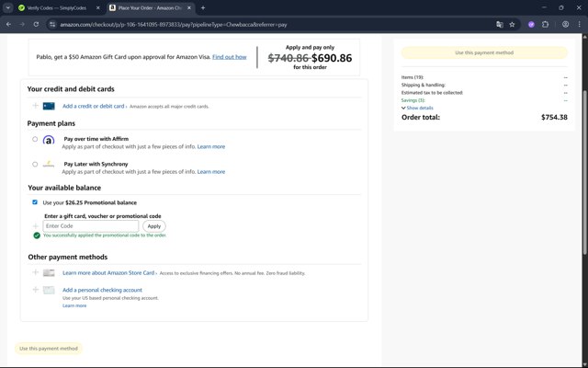Close the Place Your Order tab

[x=189, y=8]
